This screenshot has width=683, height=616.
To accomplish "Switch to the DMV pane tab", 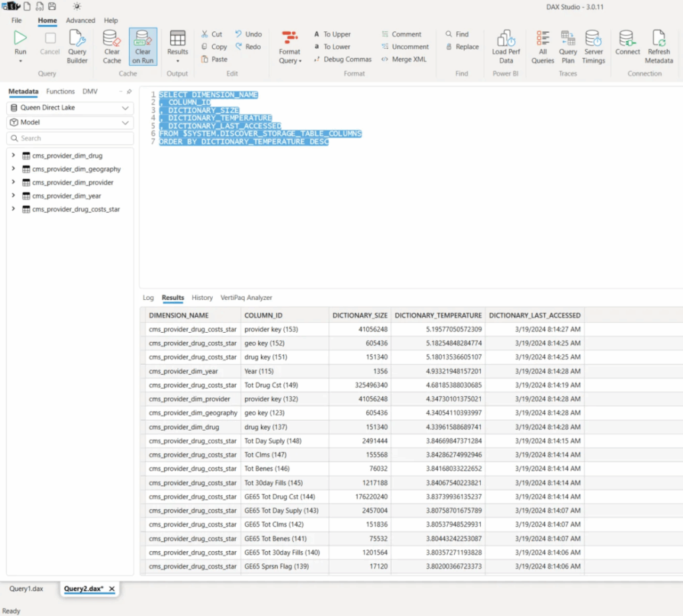I will (90, 91).
